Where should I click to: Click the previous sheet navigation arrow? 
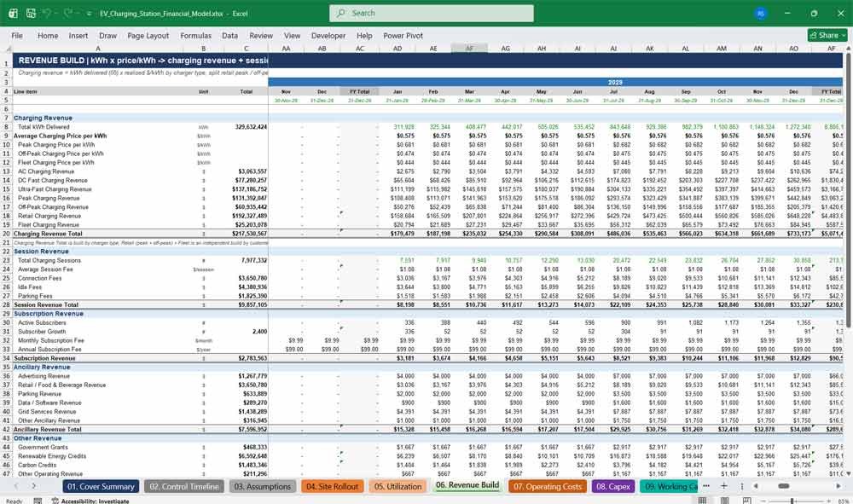(x=16, y=486)
